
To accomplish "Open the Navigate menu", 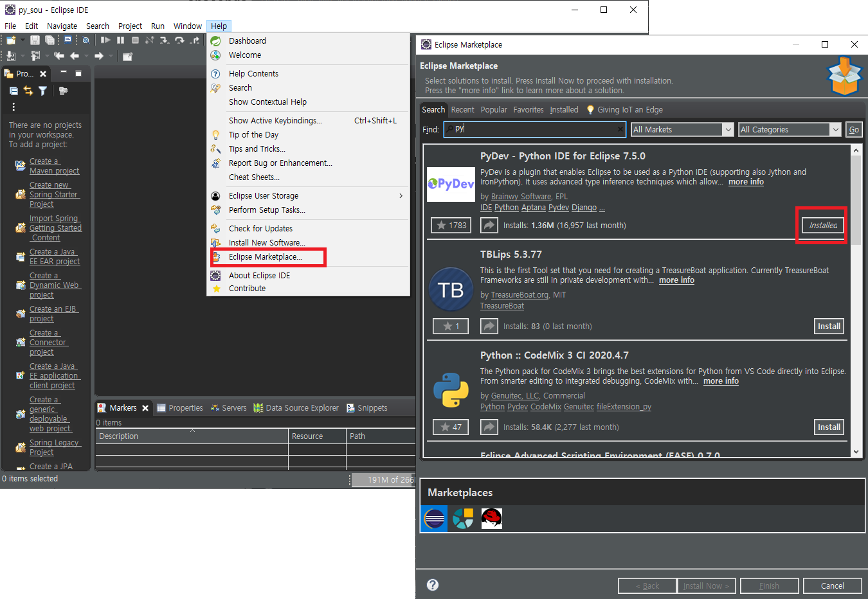I will (62, 26).
